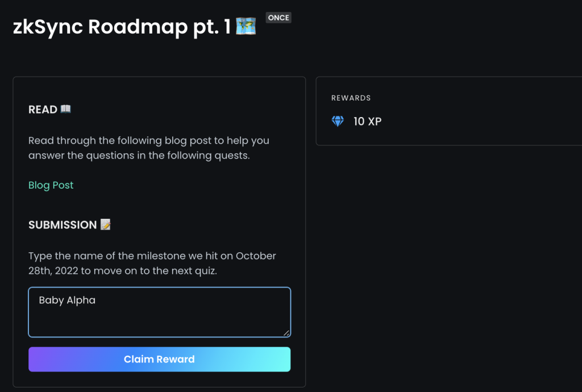This screenshot has height=392, width=582.
Task: Click the READ section heading
Action: (43, 110)
